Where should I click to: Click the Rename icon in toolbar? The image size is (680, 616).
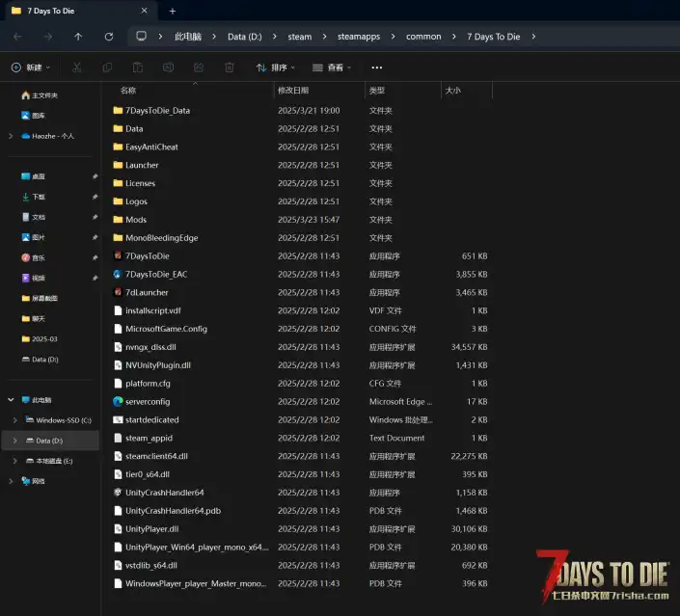[x=168, y=67]
